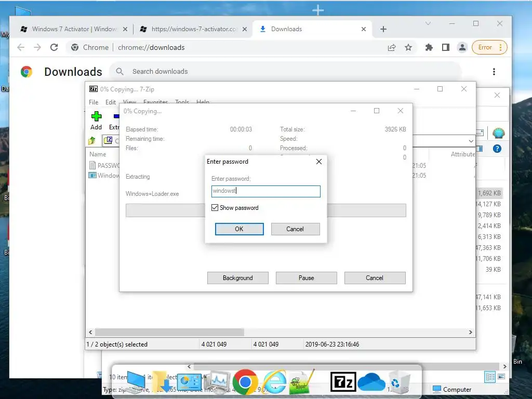Launch Google Chrome from the dock
The width and height of the screenshot is (532, 399).
coord(245,382)
